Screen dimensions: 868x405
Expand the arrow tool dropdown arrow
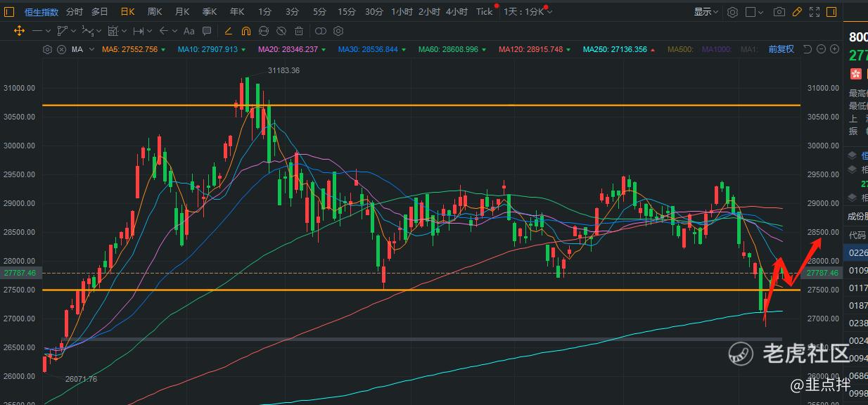(x=174, y=31)
